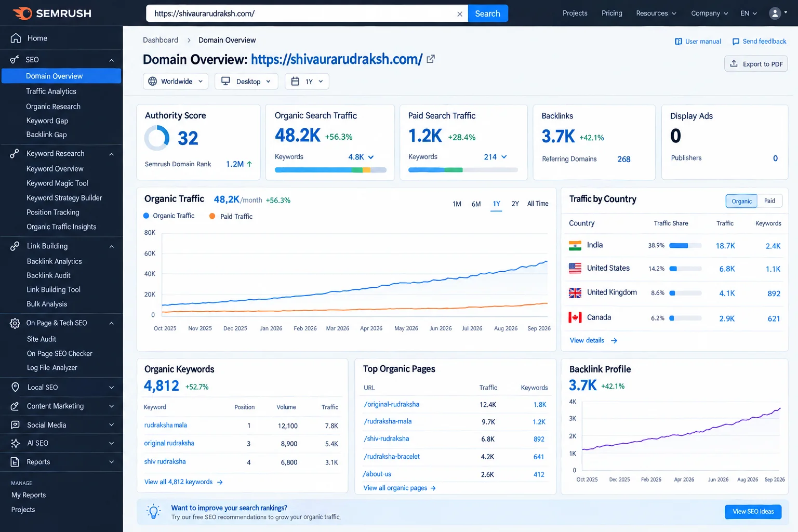This screenshot has height=532, width=798.
Task: Click the Send feedback chat icon
Action: click(736, 42)
